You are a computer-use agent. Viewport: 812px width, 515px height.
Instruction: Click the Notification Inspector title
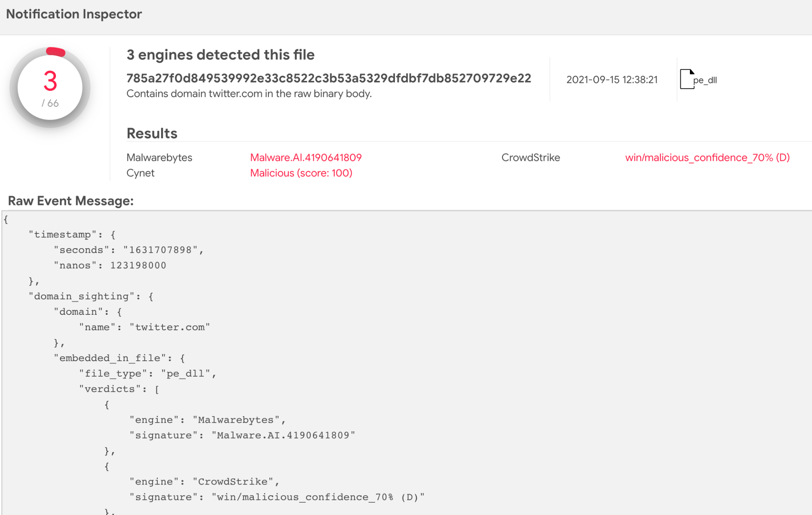(74, 14)
